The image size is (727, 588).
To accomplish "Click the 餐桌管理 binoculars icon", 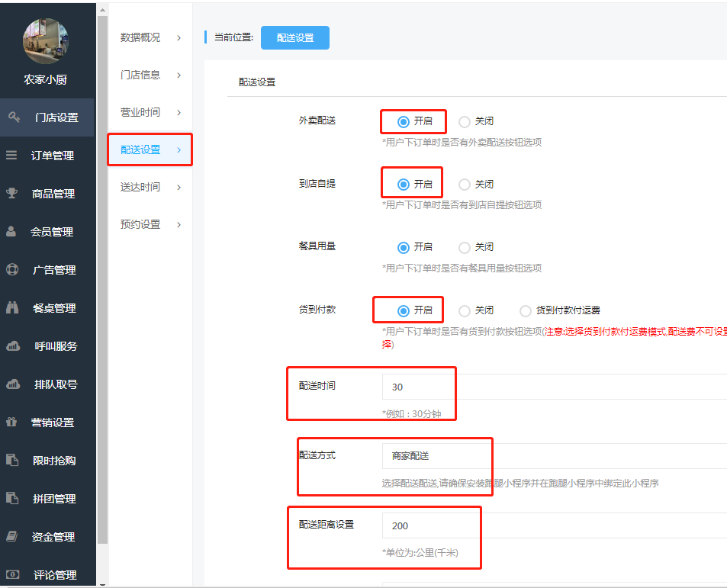I will (12, 307).
